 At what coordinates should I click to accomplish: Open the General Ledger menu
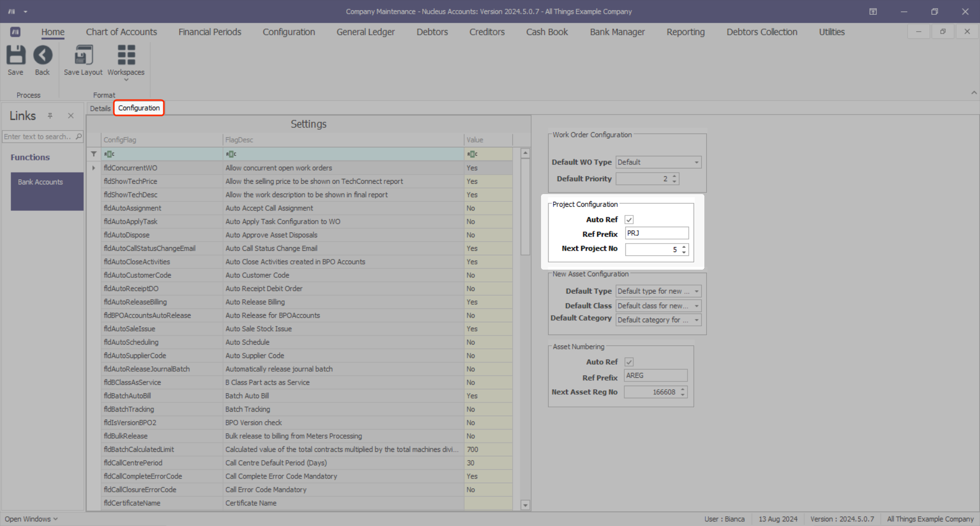coord(365,32)
